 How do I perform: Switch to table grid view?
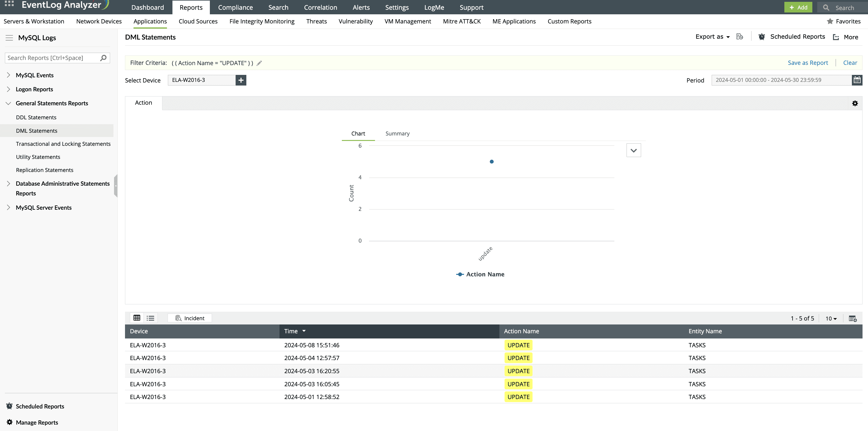tap(137, 318)
